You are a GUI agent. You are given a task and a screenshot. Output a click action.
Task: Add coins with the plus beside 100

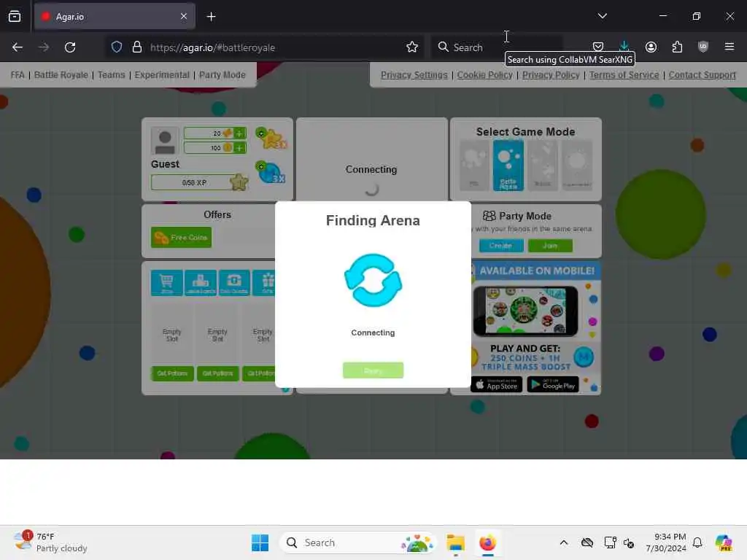[x=239, y=148]
